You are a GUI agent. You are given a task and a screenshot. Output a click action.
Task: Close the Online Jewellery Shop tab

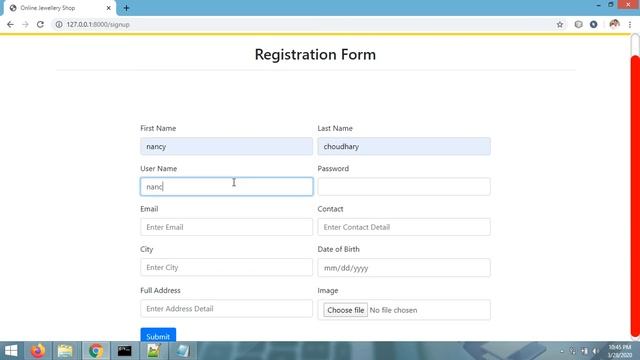(109, 8)
